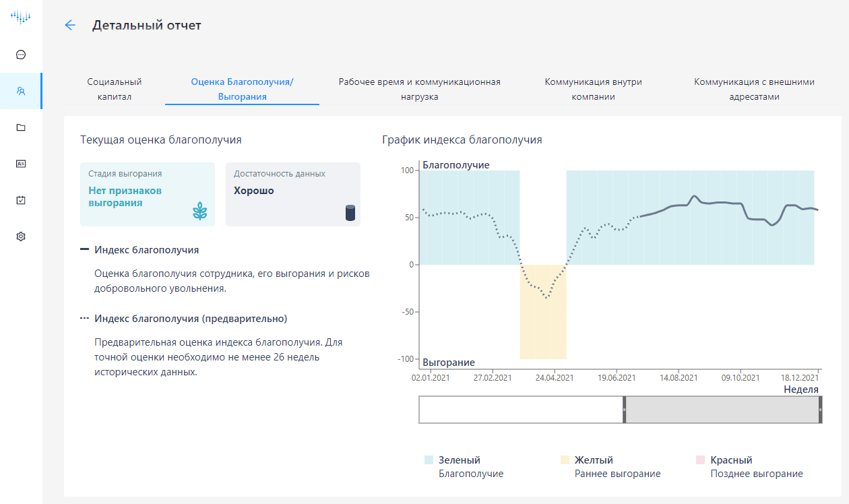Open settings gear in sidebar
849x504 pixels.
[x=21, y=237]
